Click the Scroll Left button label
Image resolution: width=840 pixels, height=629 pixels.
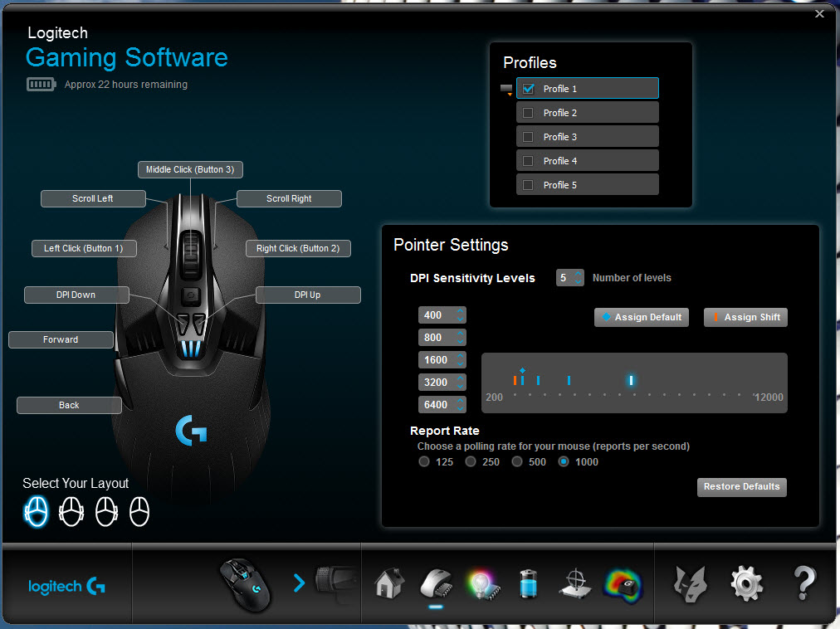pyautogui.click(x=93, y=199)
